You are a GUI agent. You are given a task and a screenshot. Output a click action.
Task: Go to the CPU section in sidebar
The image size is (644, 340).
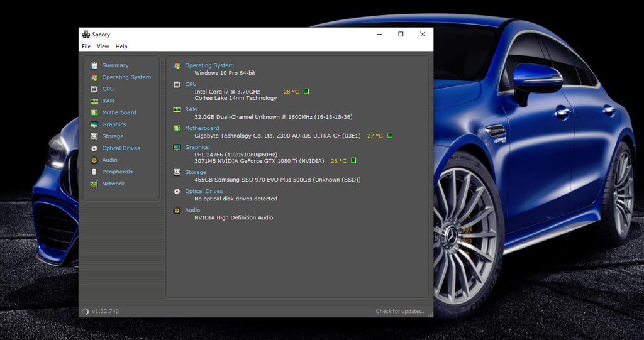point(108,89)
